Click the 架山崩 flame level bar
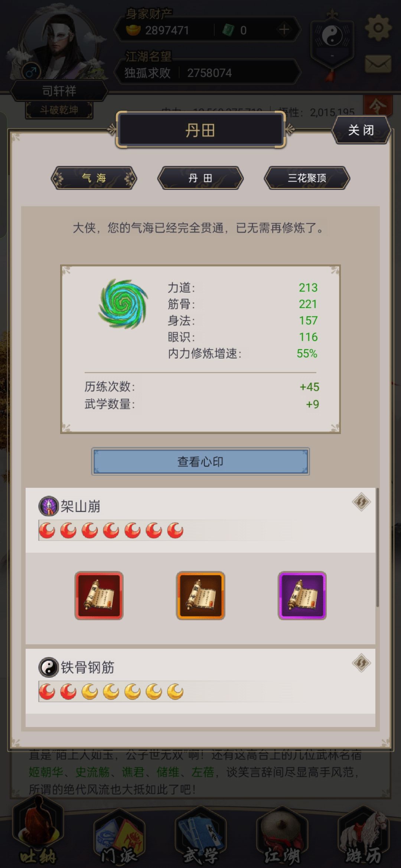Screen dimensions: 401x868 coord(165,530)
